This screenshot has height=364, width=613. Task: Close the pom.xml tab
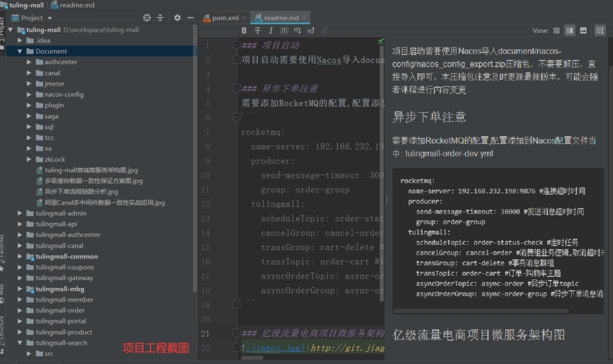coord(244,18)
